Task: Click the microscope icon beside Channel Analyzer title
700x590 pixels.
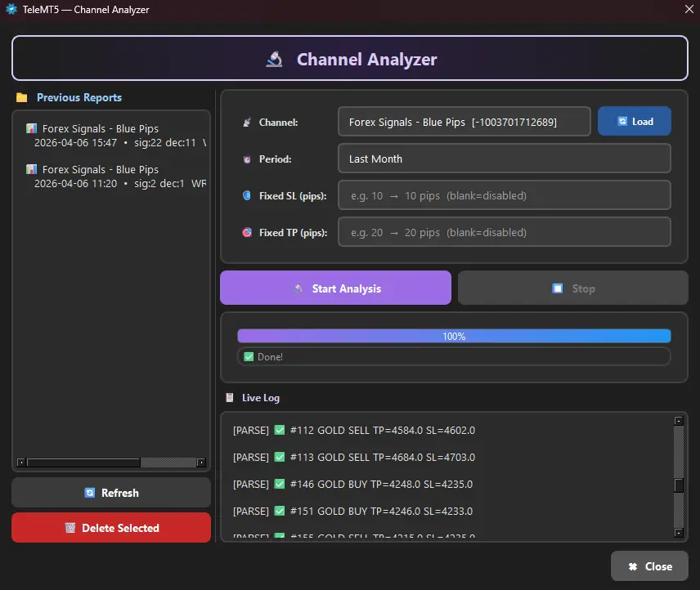Action: coord(274,59)
